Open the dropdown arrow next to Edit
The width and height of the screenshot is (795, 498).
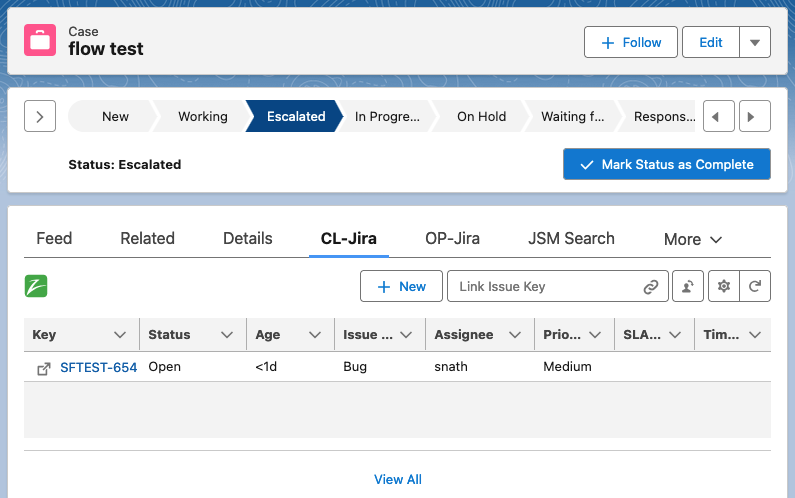(x=755, y=42)
